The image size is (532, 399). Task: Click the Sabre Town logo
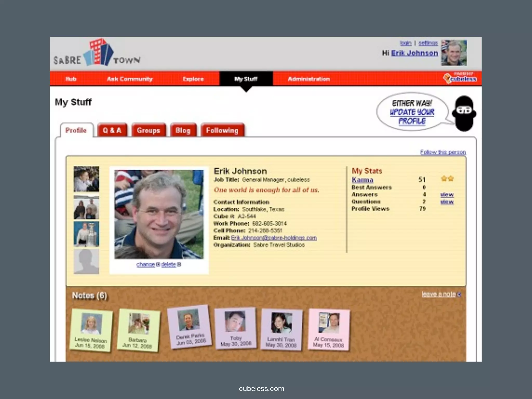[x=97, y=53]
